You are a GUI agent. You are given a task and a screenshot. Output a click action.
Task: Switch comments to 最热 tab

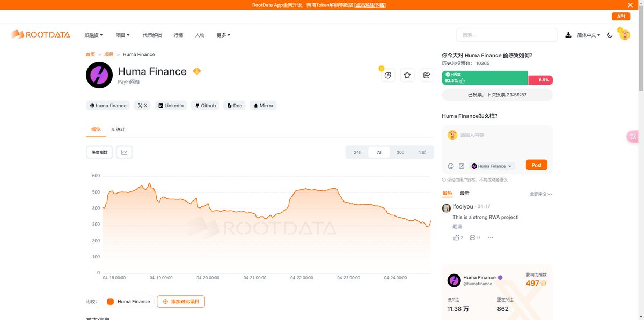(447, 193)
